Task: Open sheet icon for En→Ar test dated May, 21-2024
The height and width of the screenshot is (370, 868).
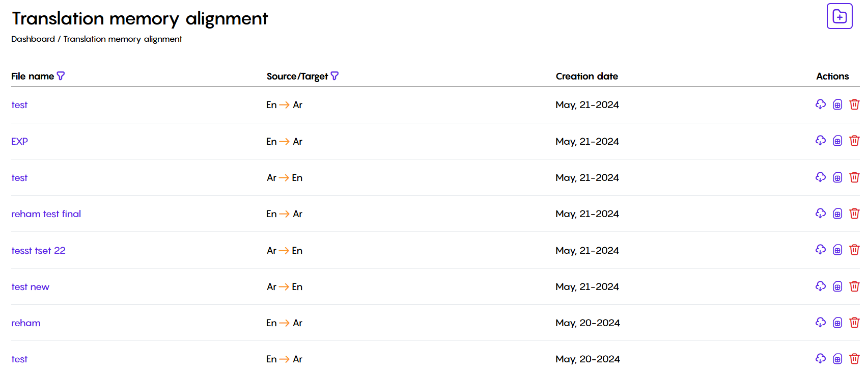Action: (x=837, y=105)
